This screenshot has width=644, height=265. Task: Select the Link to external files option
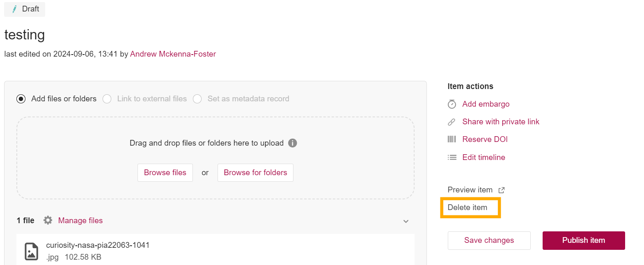coord(107,99)
